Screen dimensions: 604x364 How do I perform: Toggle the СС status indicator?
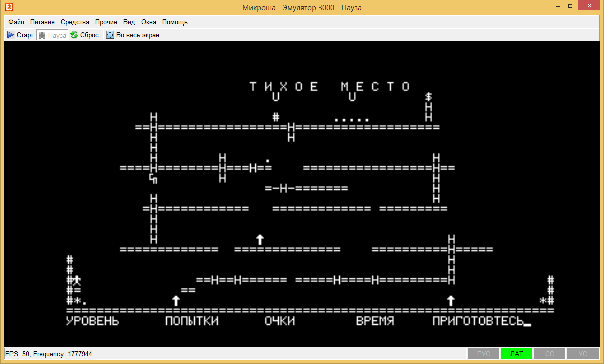point(549,354)
